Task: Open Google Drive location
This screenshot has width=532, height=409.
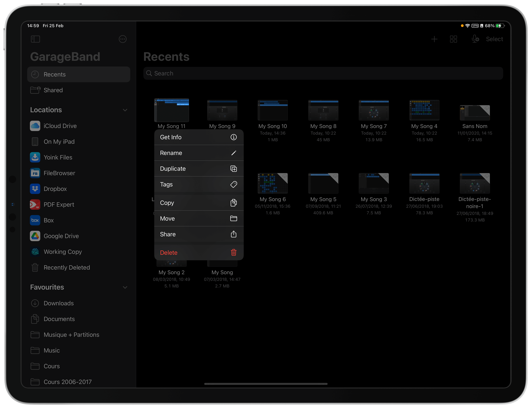Action: [61, 236]
